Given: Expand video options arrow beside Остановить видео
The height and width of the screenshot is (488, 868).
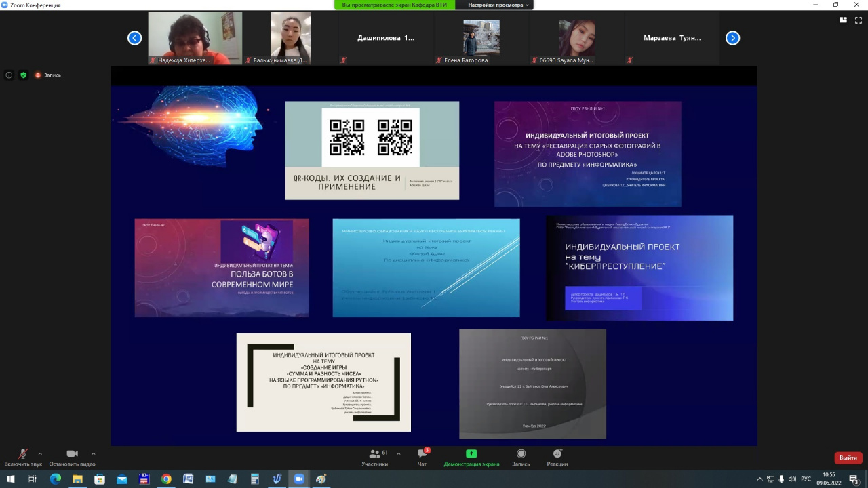Looking at the screenshot, I should [93, 453].
